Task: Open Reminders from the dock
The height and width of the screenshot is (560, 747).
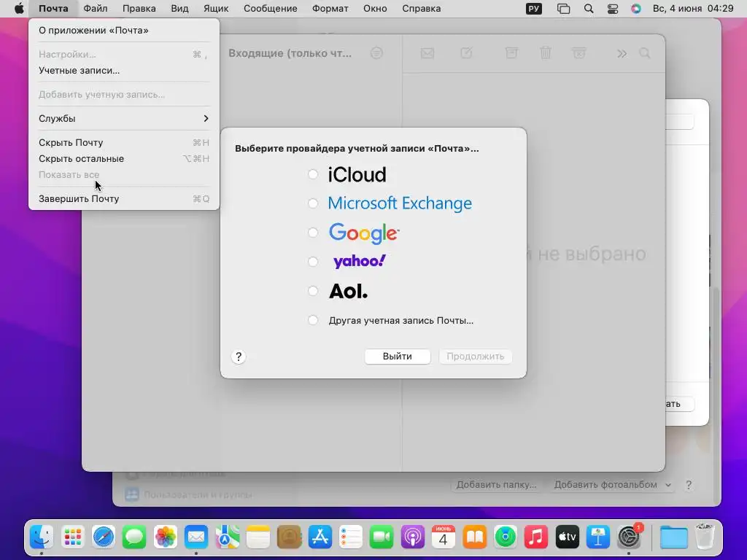Action: [x=351, y=537]
